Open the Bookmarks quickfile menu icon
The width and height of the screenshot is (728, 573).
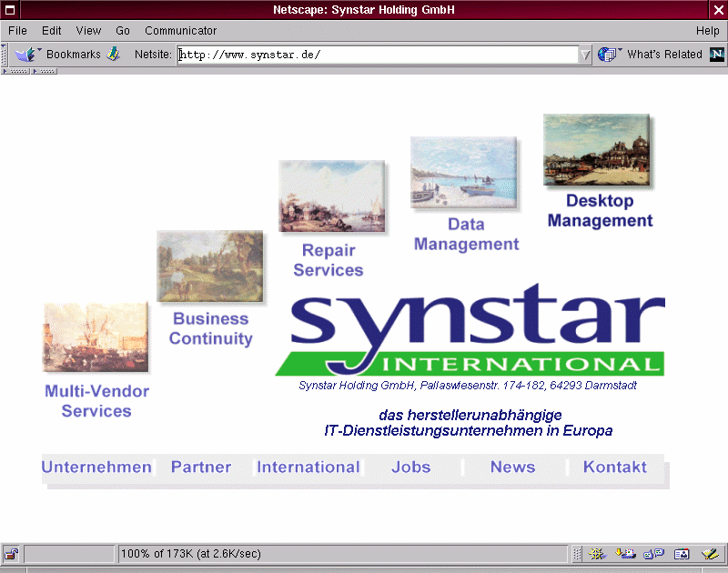[27, 55]
